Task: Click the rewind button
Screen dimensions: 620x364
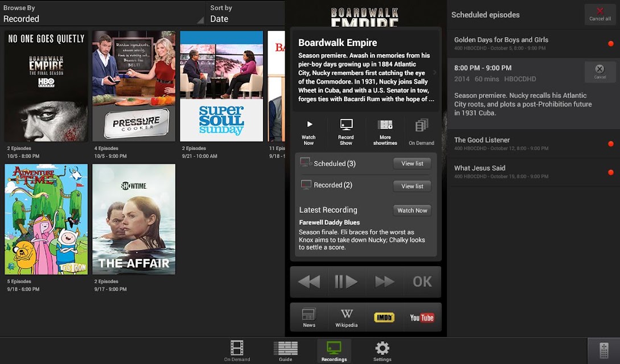Action: (309, 282)
